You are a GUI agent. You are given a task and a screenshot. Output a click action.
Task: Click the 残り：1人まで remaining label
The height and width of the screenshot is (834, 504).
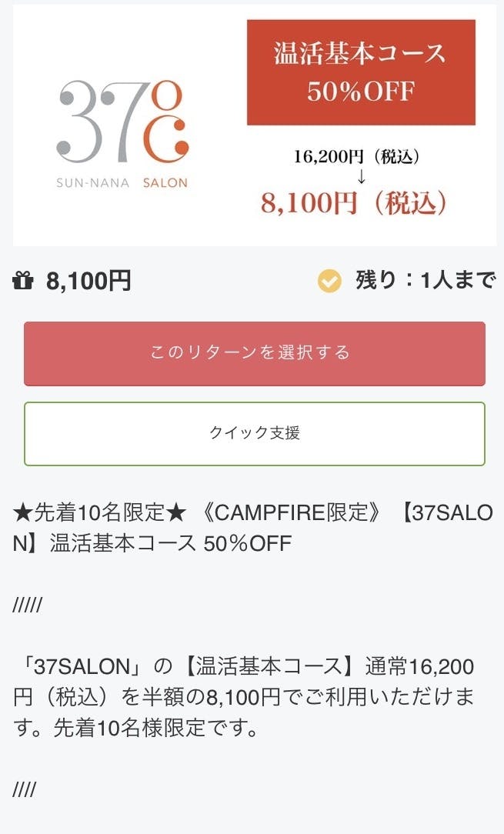click(425, 281)
